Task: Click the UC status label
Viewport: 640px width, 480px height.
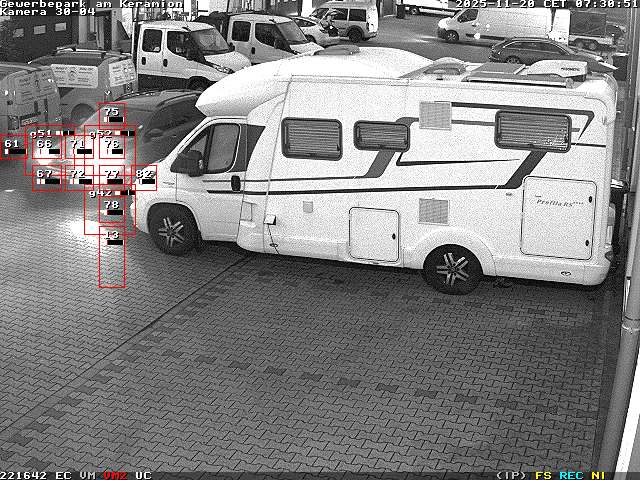Action: [x=143, y=475]
